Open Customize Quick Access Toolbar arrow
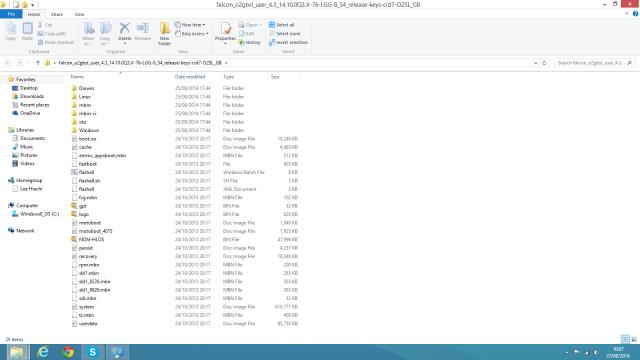This screenshot has height=360, width=640. click(x=33, y=4)
